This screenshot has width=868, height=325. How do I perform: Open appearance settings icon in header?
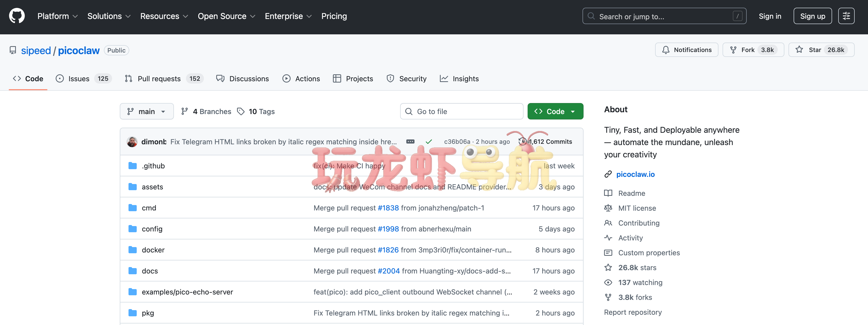click(x=846, y=16)
